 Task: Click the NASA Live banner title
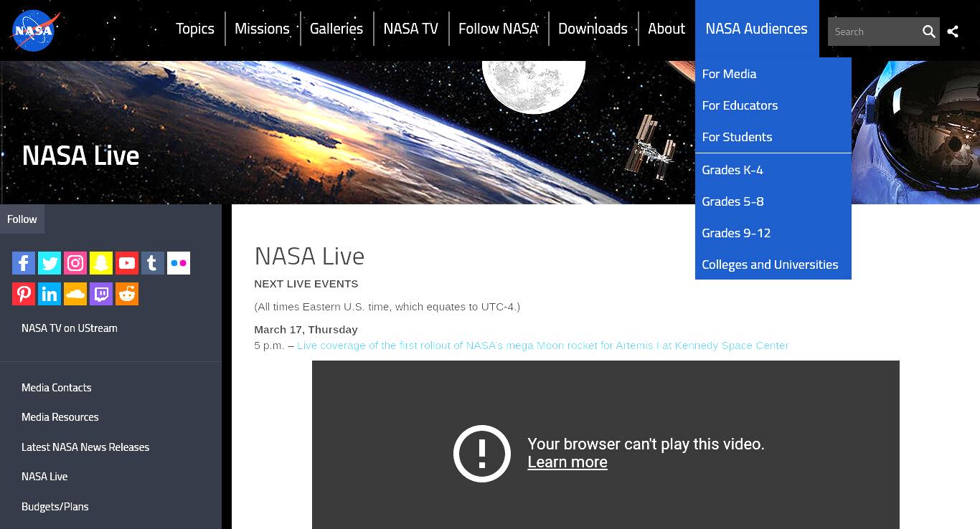coord(80,156)
